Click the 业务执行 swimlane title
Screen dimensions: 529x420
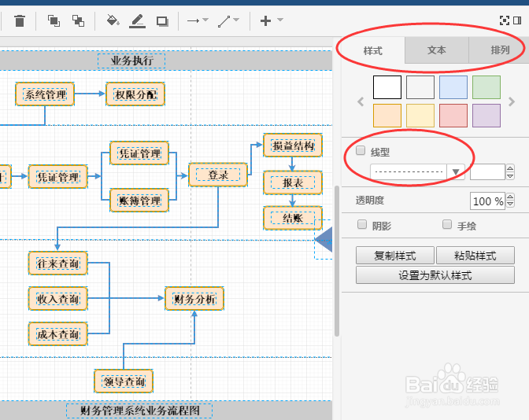[131, 61]
